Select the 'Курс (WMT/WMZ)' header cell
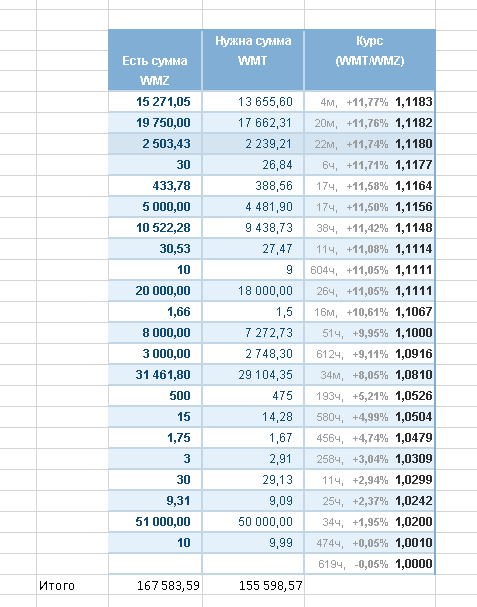Screen dimensions: 477x607 [370, 60]
